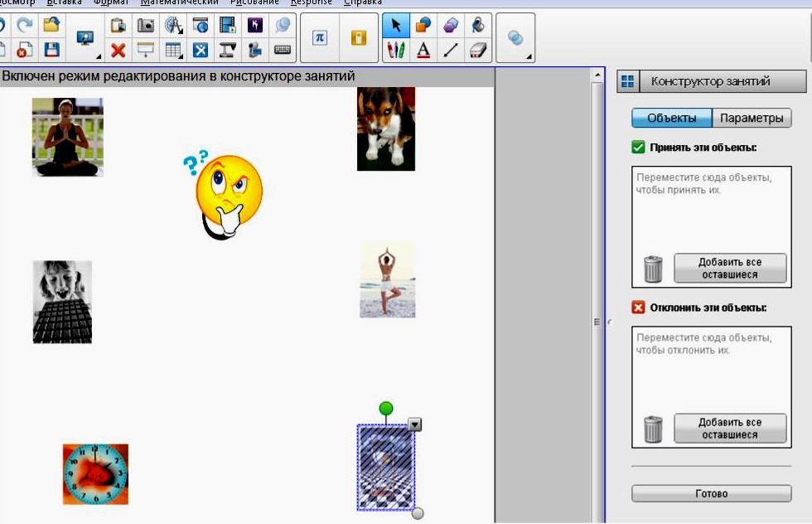Click the film strip video icon
This screenshot has width=812, height=524.
pyautogui.click(x=227, y=24)
